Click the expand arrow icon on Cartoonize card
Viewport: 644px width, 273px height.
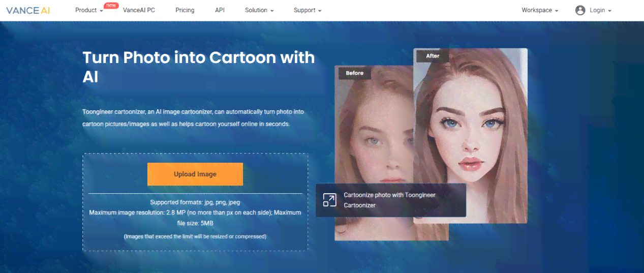click(330, 200)
